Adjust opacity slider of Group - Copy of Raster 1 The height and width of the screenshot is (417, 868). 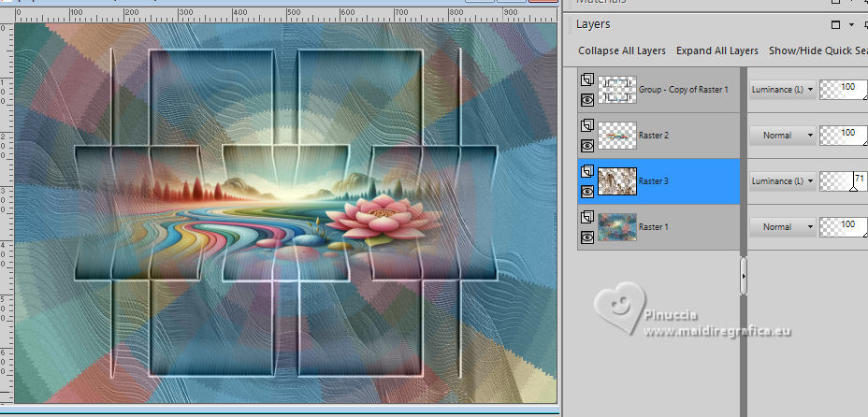pyautogui.click(x=843, y=90)
